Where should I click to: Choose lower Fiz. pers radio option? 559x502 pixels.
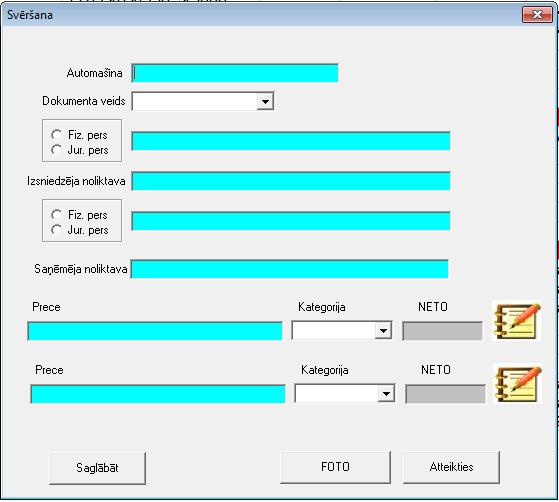(x=56, y=215)
